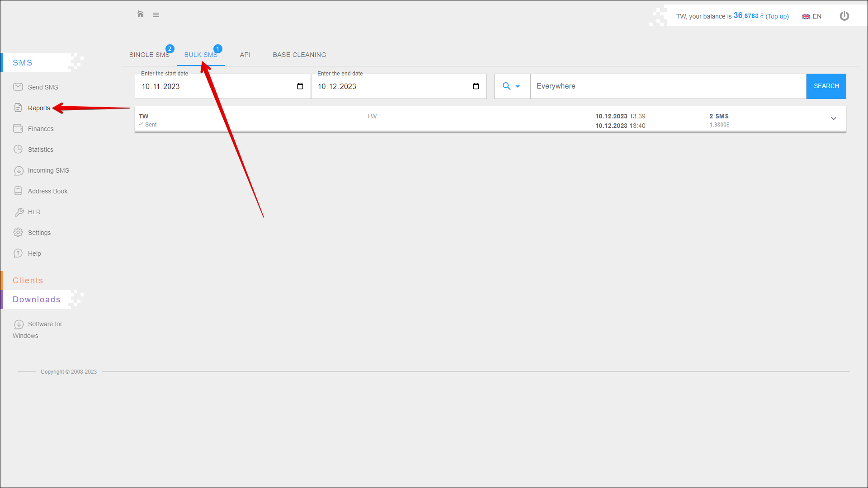Click the Top up balance link
The height and width of the screenshot is (488, 868).
(777, 17)
